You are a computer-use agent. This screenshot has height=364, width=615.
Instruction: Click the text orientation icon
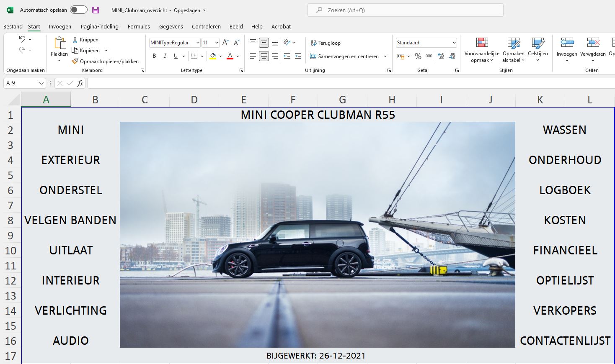(x=287, y=43)
